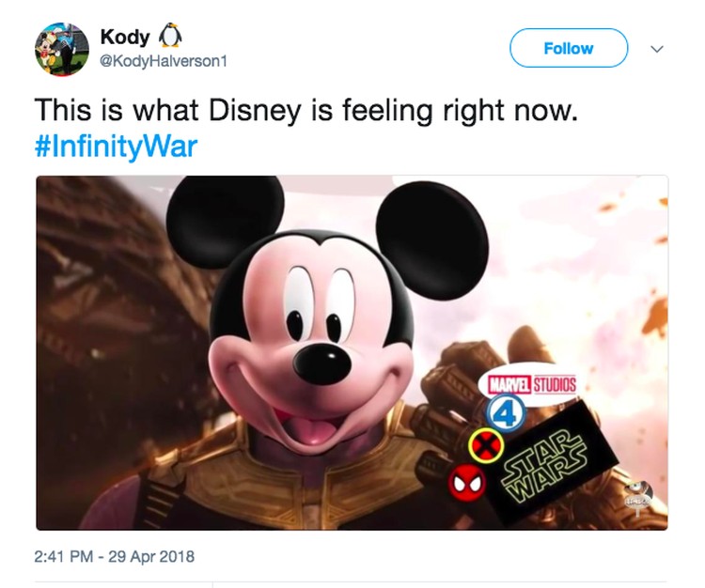Image resolution: width=705 pixels, height=588 pixels.
Task: Click the X-Men circular logo
Action: tap(486, 446)
